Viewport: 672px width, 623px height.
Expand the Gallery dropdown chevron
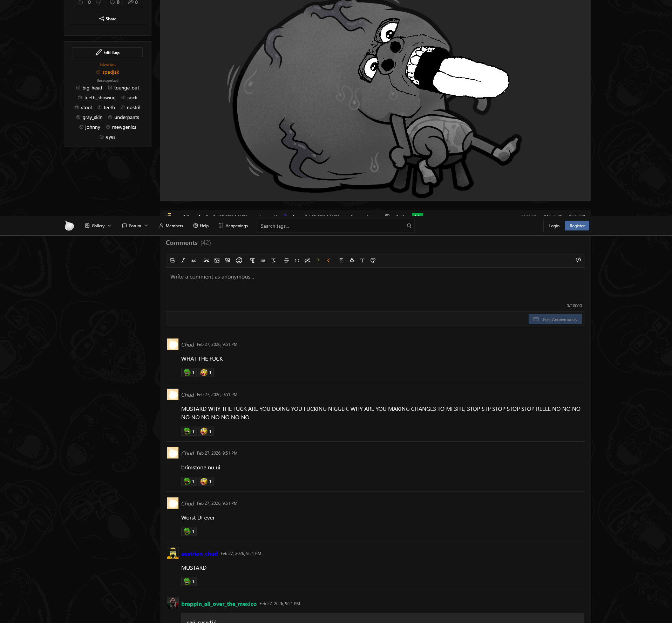pyautogui.click(x=109, y=226)
